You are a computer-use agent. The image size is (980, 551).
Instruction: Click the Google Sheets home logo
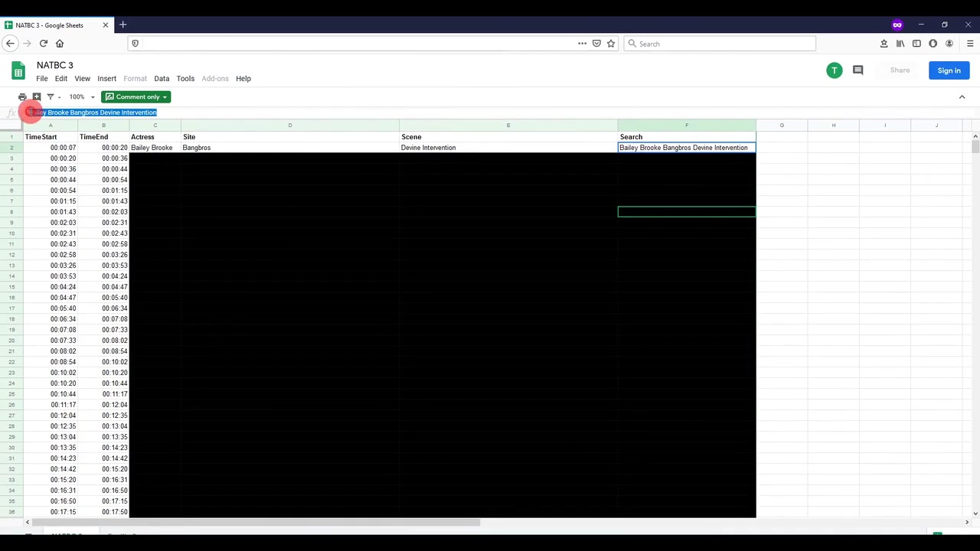[18, 71]
